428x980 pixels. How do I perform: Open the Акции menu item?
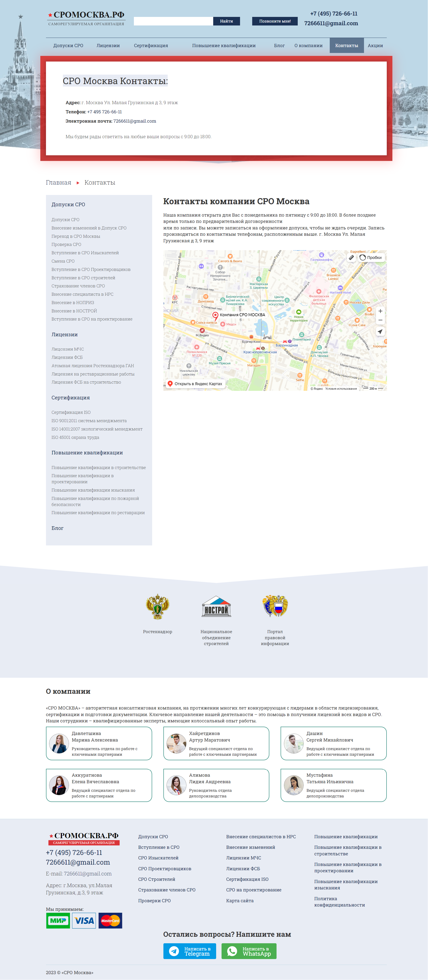375,46
